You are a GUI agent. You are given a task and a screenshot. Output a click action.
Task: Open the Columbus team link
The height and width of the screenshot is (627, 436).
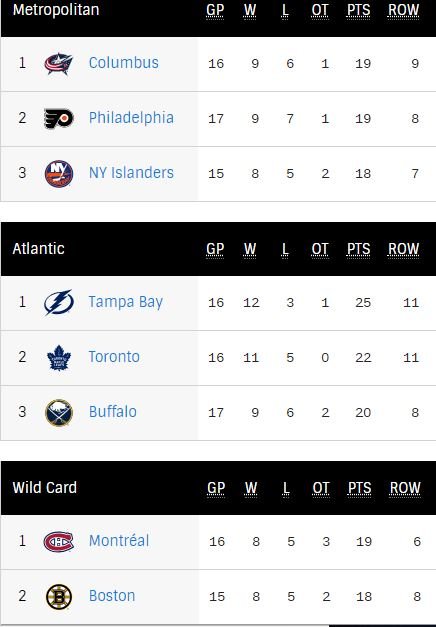click(x=124, y=63)
